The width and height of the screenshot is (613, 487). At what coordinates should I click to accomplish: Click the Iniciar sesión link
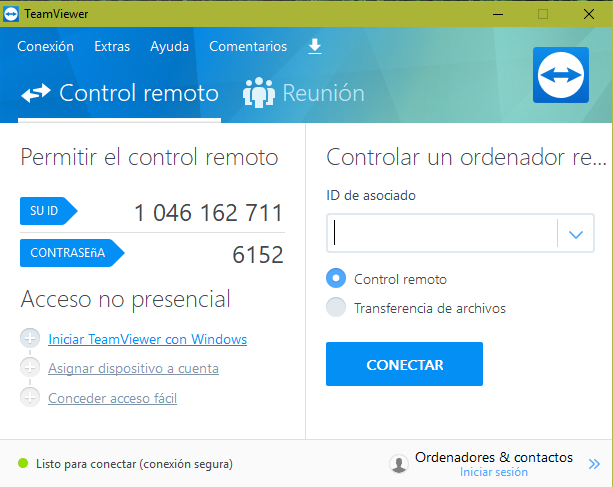coord(494,472)
